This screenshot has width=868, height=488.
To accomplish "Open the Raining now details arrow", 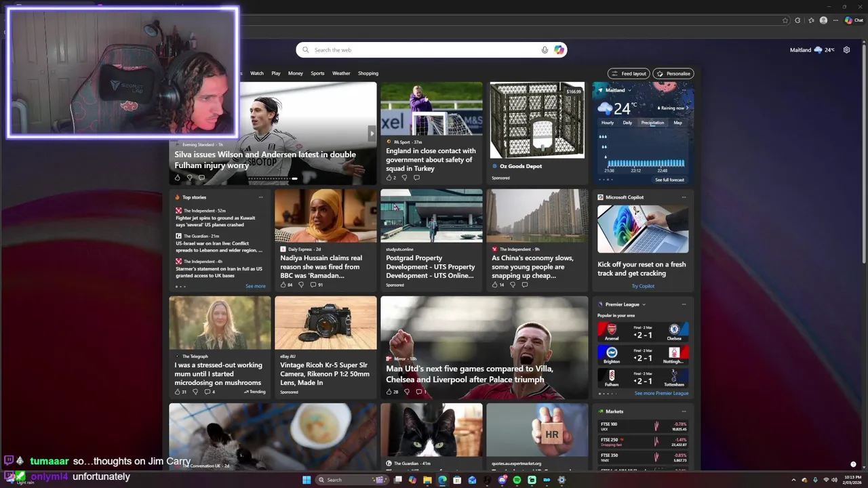I will pos(687,108).
